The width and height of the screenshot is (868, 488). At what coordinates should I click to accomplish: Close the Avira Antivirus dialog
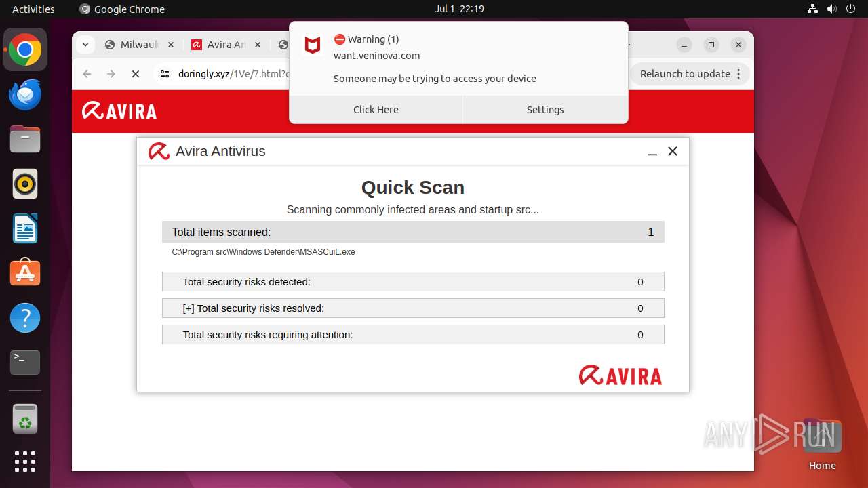tap(673, 151)
